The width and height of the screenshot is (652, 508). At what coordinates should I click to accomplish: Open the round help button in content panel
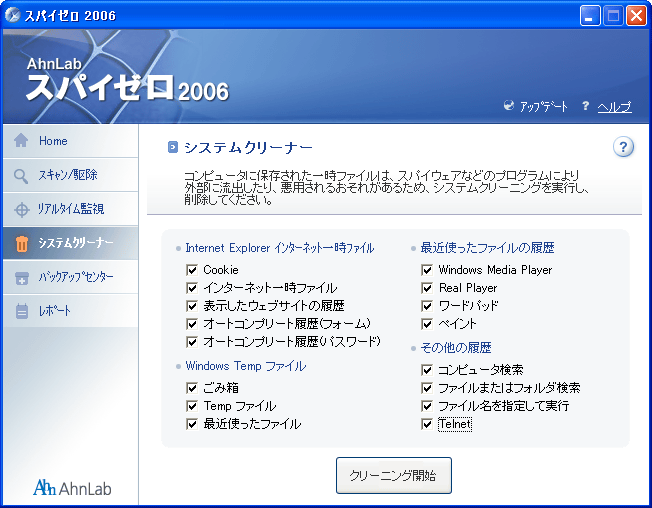[x=623, y=147]
